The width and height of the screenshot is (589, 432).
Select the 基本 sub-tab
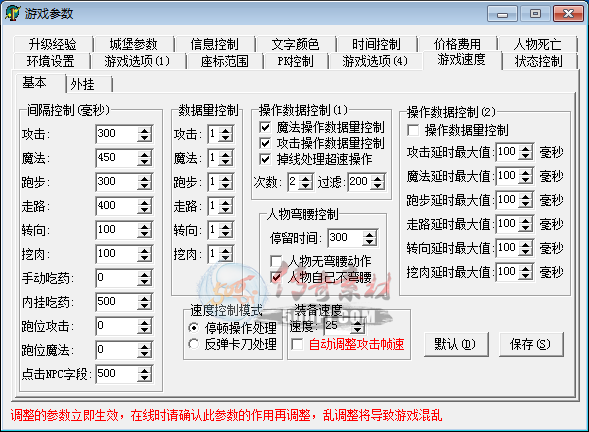pos(40,83)
